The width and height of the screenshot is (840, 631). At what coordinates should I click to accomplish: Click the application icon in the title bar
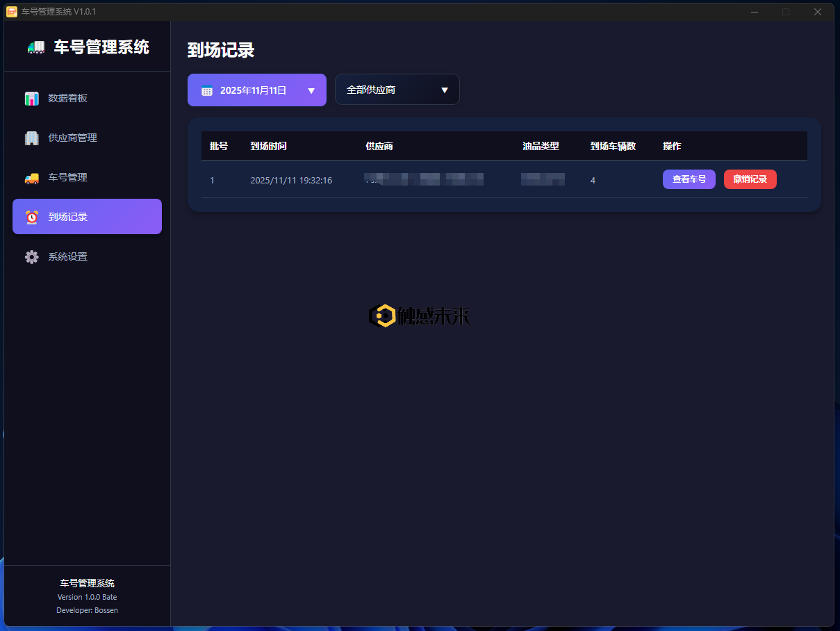pos(11,11)
